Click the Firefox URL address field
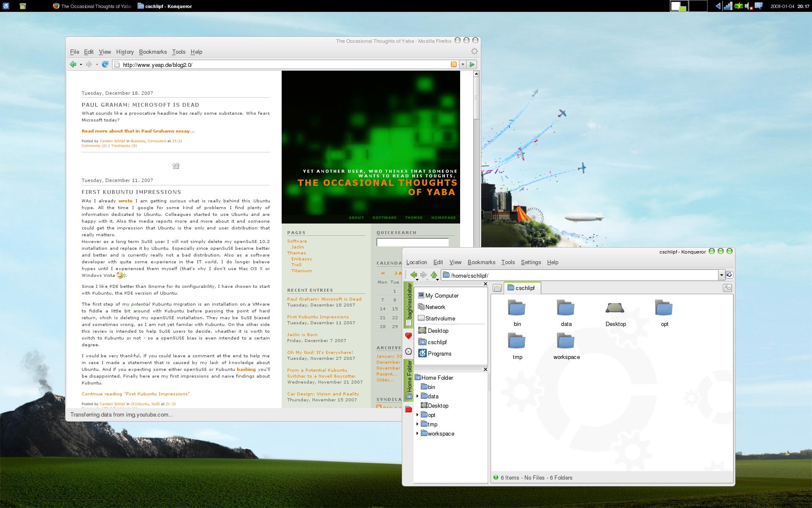Viewport: 812px width, 508px height. (285, 65)
